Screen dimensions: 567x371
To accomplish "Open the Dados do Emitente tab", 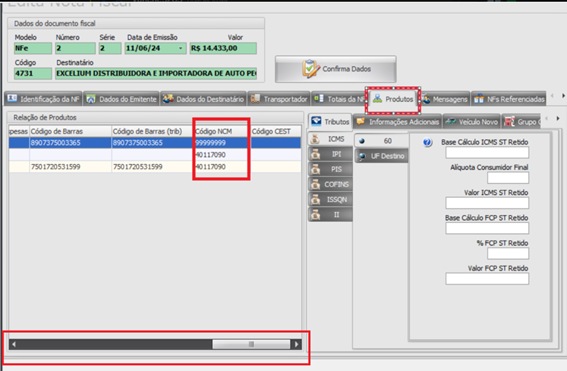I will click(121, 99).
